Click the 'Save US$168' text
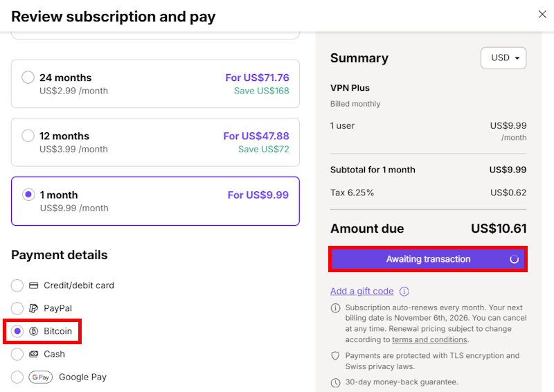554x392 pixels. tap(262, 91)
